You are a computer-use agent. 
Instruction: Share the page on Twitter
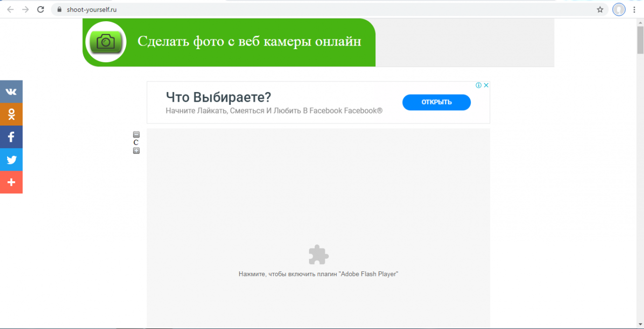click(11, 160)
